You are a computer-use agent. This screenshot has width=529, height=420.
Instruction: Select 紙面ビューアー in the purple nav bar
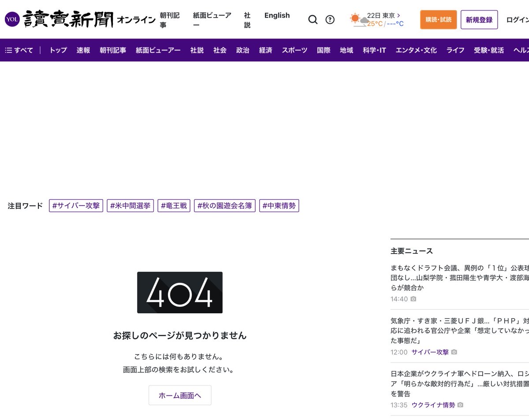pyautogui.click(x=158, y=50)
